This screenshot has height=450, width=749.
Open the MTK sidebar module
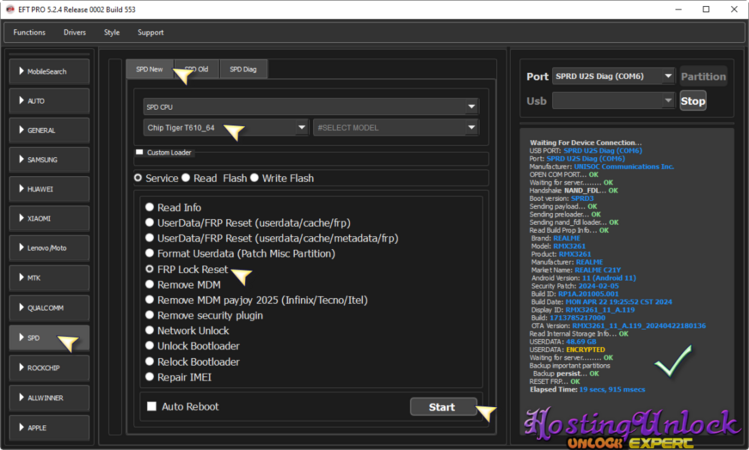[48, 277]
